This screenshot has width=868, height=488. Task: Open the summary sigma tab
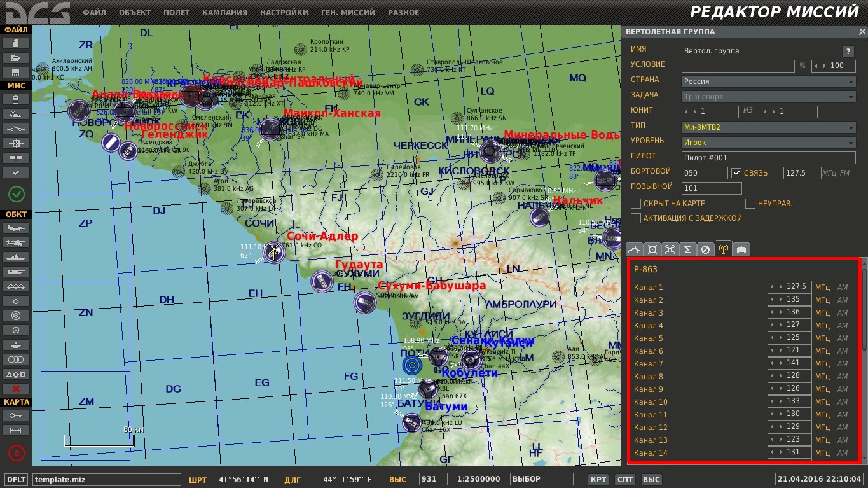(x=687, y=249)
